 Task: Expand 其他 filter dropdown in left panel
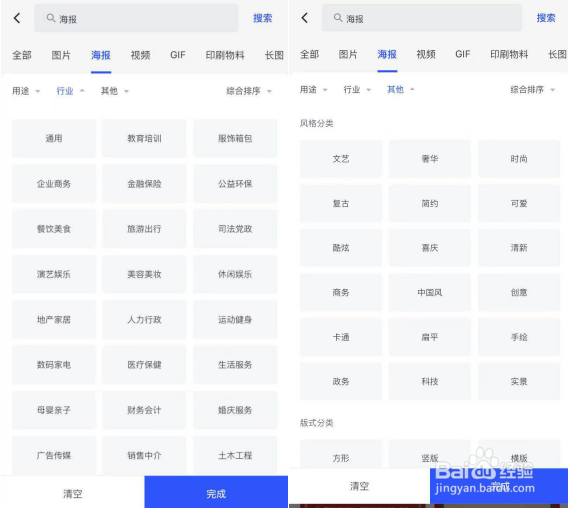pos(115,91)
